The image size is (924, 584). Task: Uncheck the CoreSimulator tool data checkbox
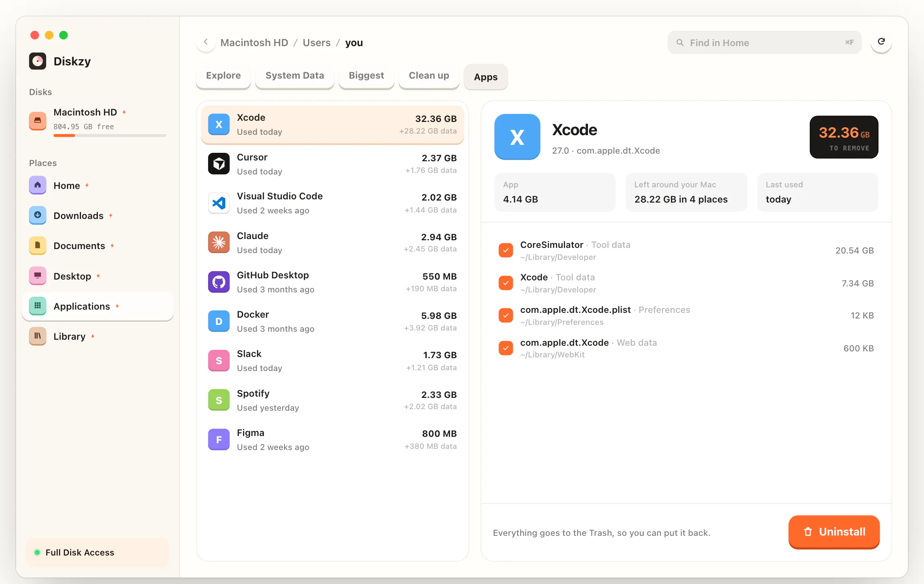tap(506, 250)
